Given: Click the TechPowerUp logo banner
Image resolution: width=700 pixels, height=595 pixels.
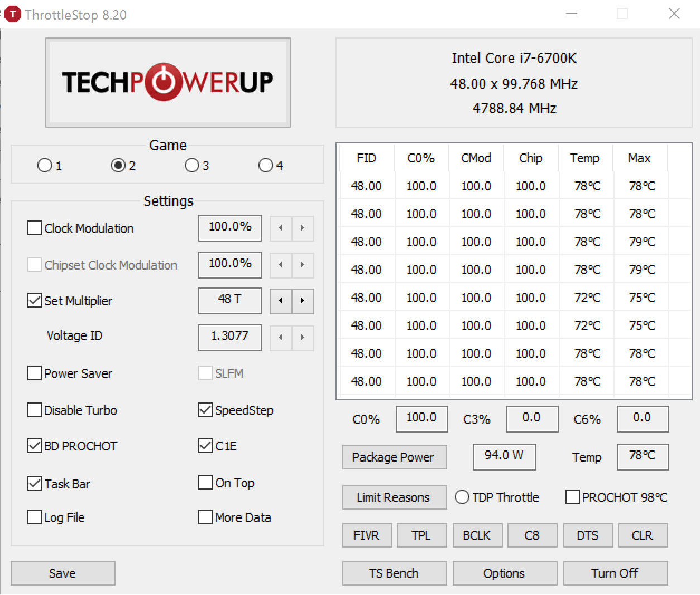Looking at the screenshot, I should [168, 83].
